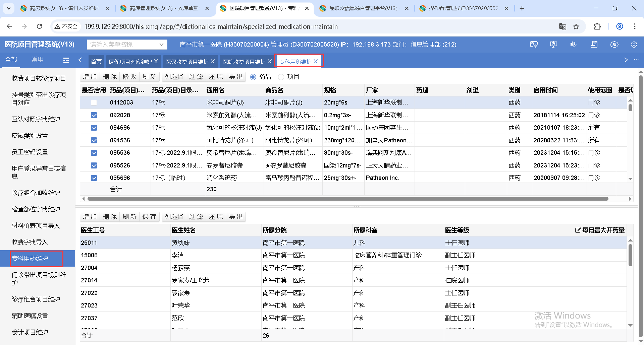
Task: Click the edit icon on 每月最大开药量 header
Action: coord(578,230)
